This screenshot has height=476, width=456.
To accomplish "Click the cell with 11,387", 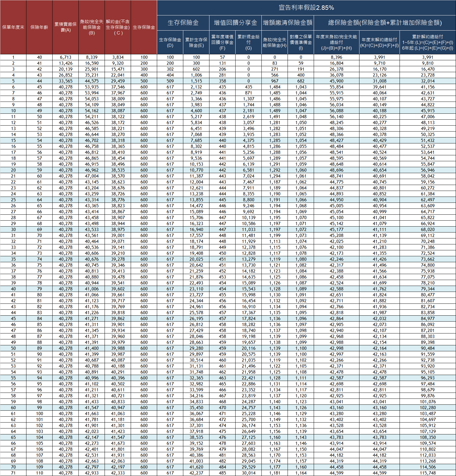I will pyautogui.click(x=196, y=176).
